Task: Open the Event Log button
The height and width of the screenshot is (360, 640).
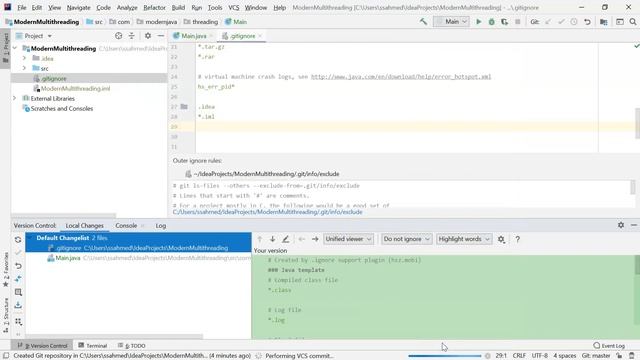Action: pos(609,345)
